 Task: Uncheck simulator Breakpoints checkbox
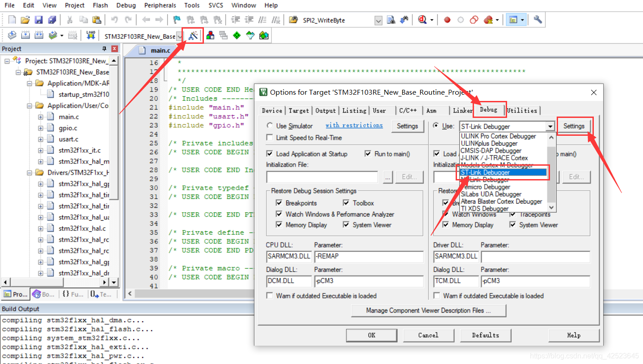pyautogui.click(x=279, y=203)
